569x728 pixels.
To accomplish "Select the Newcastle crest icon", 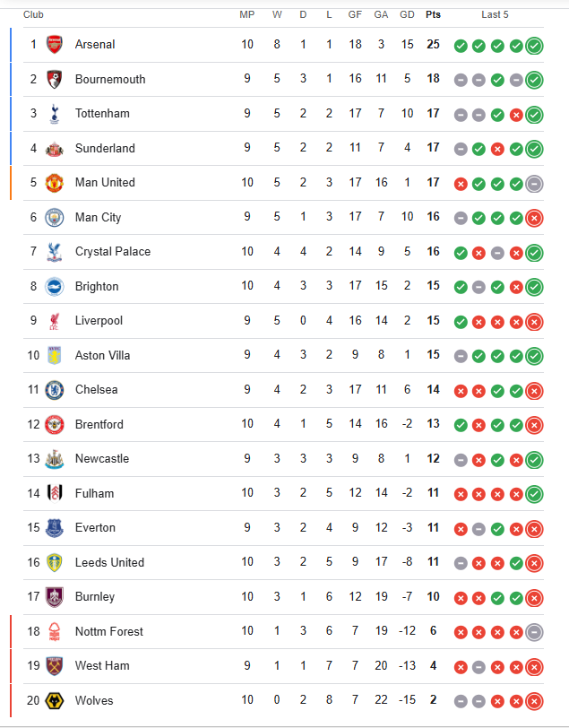I will (55, 459).
